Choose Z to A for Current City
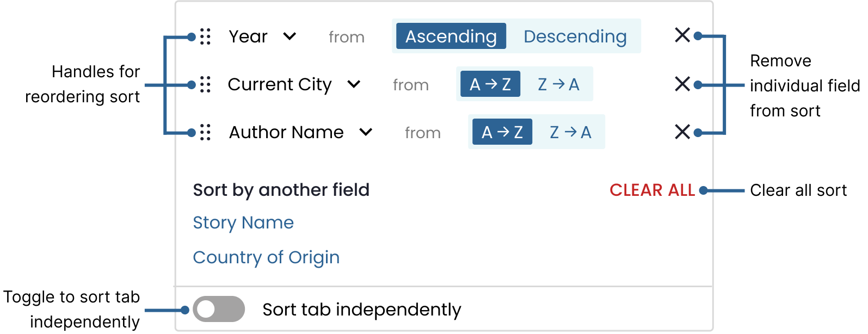Viewport: 868px width, 334px height. tap(558, 84)
